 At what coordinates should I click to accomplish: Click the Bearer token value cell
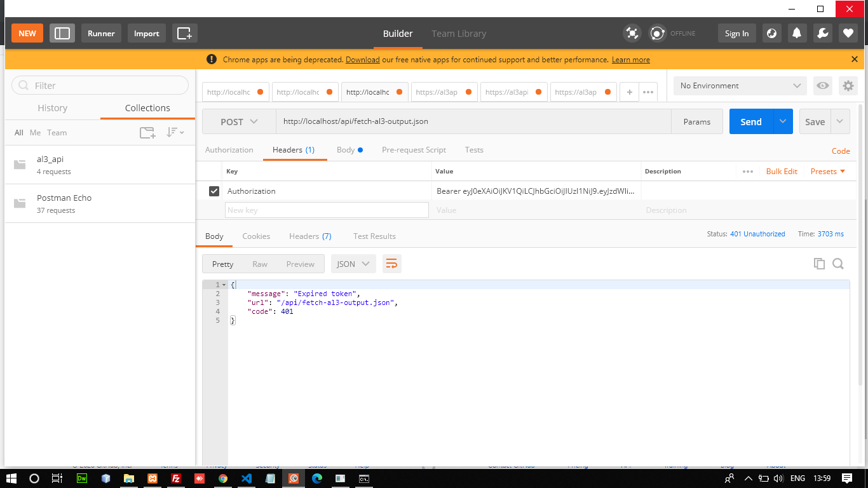tap(536, 191)
